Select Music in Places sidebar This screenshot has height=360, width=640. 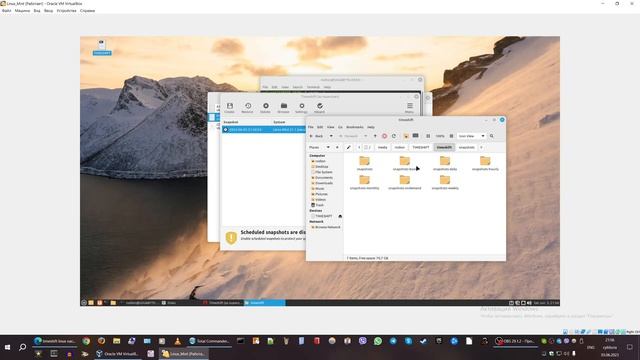tap(320, 189)
